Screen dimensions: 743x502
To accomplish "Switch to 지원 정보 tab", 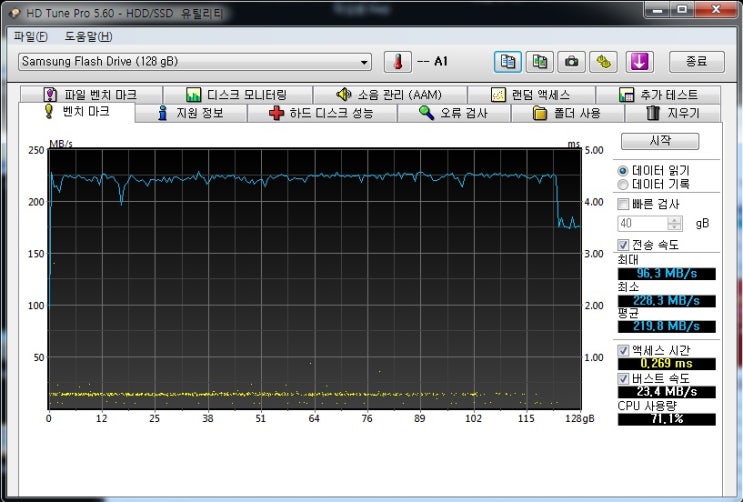I will coord(191,113).
